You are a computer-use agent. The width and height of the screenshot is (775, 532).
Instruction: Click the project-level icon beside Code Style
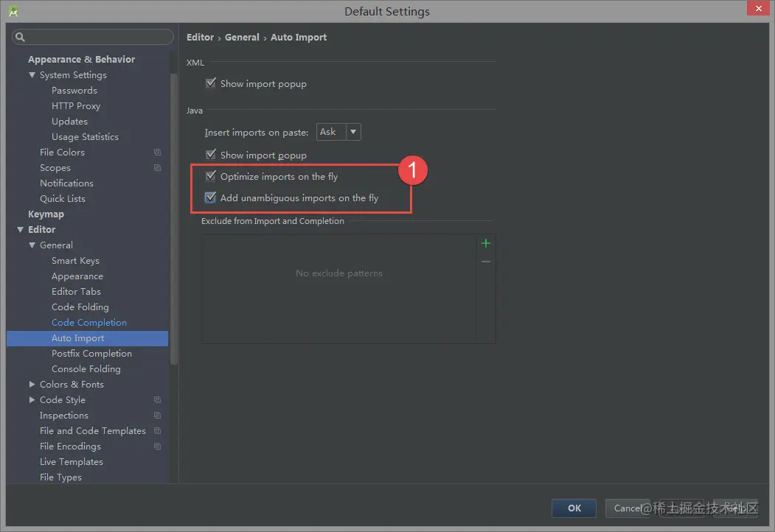(157, 399)
